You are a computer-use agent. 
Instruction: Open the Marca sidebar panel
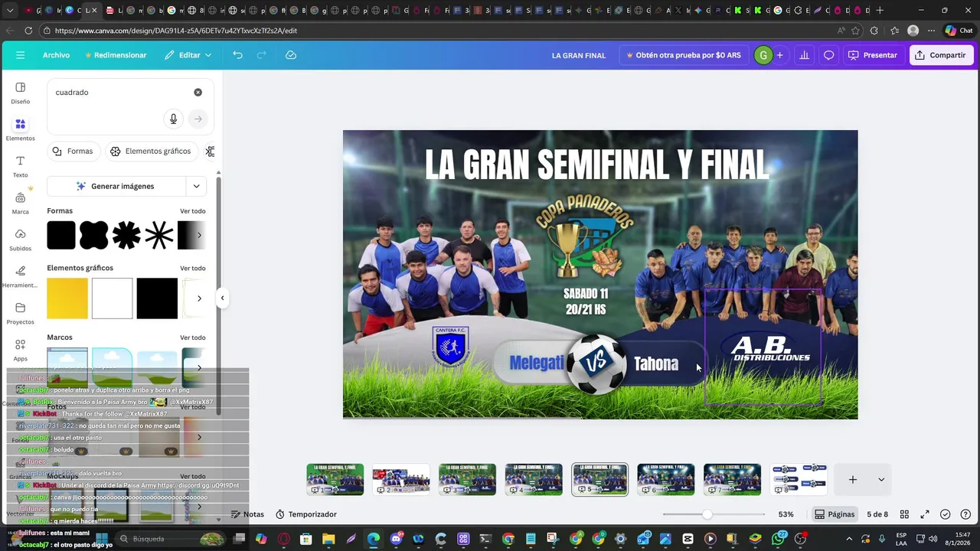pyautogui.click(x=20, y=203)
